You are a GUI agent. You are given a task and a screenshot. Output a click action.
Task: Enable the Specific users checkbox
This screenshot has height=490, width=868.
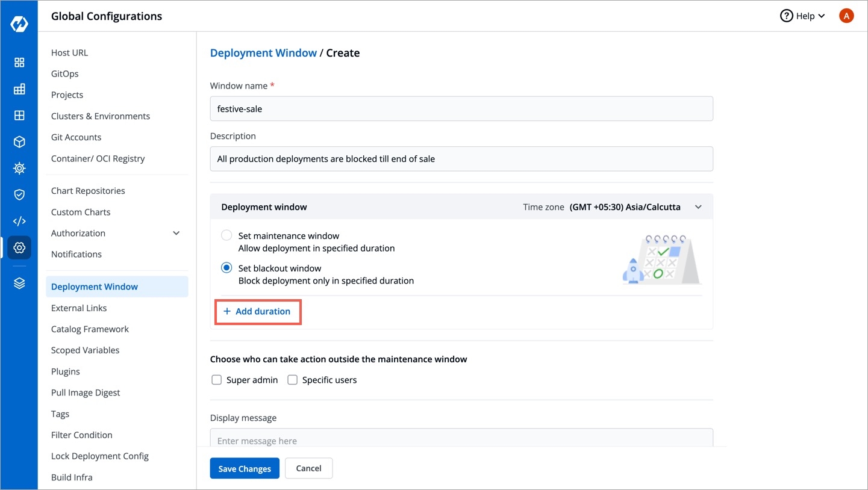pos(293,380)
